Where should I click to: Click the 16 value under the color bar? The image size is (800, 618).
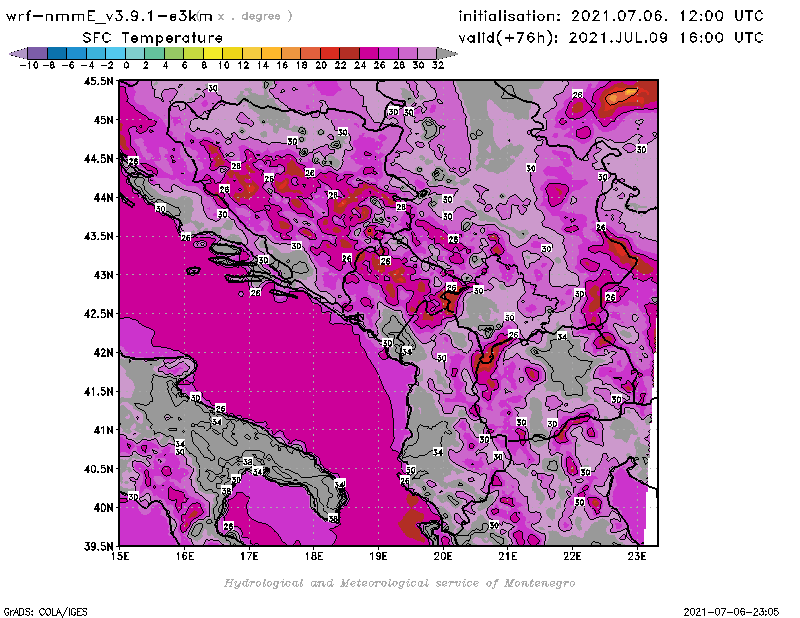tap(282, 65)
